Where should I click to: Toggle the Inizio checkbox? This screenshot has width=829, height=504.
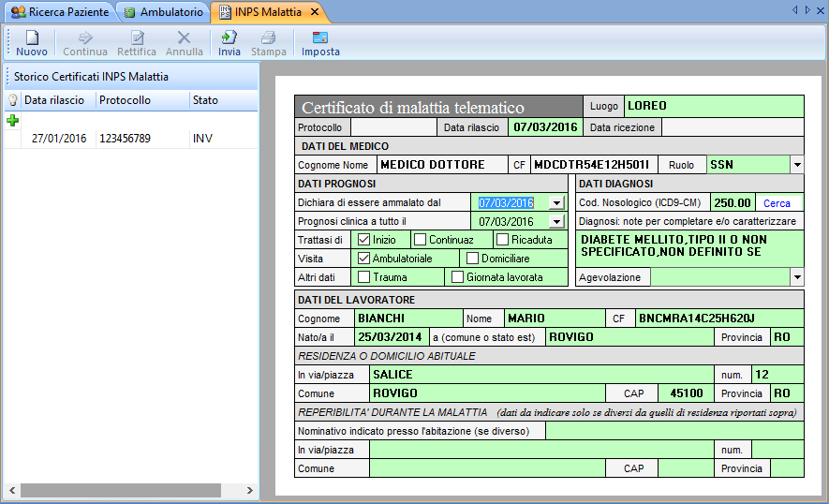(363, 240)
